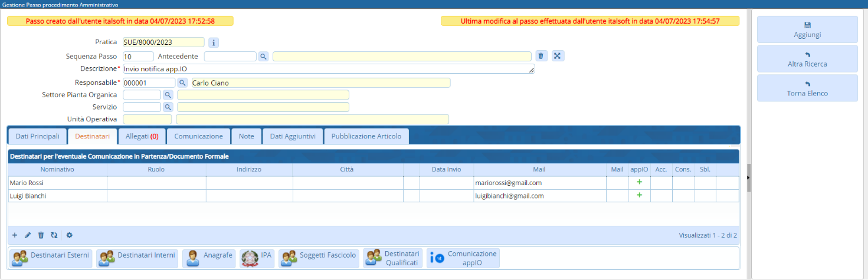Click the Pratica info icon
The width and height of the screenshot is (868, 280).
point(214,42)
